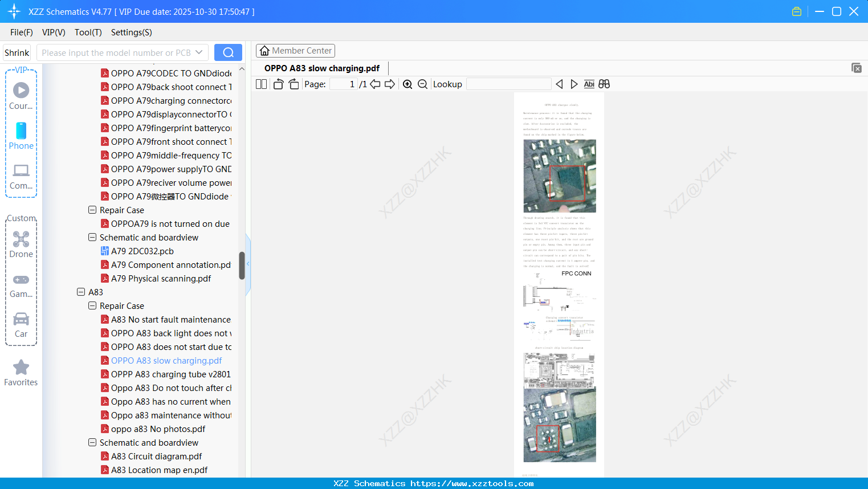This screenshot has width=868, height=489.
Task: Collapse the A83 Repair Case folder
Action: click(x=92, y=305)
